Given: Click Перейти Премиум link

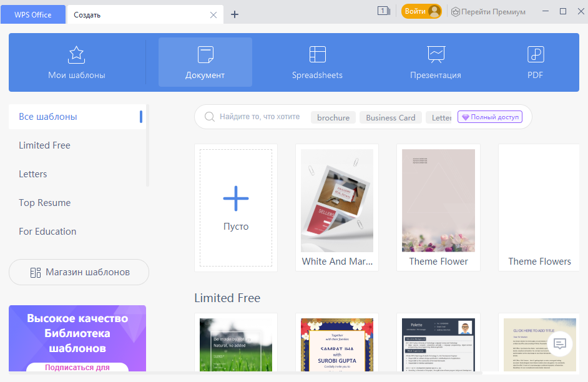Looking at the screenshot, I should pos(488,11).
